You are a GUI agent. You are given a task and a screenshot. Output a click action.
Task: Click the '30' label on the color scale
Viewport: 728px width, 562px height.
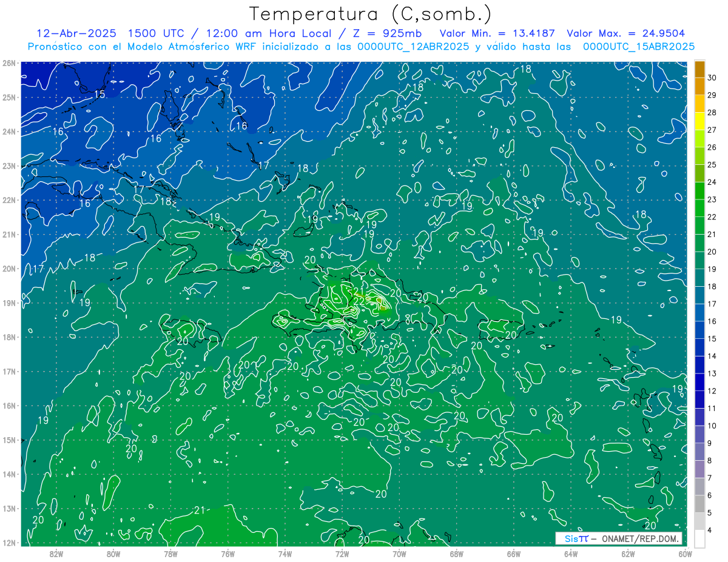pos(712,78)
